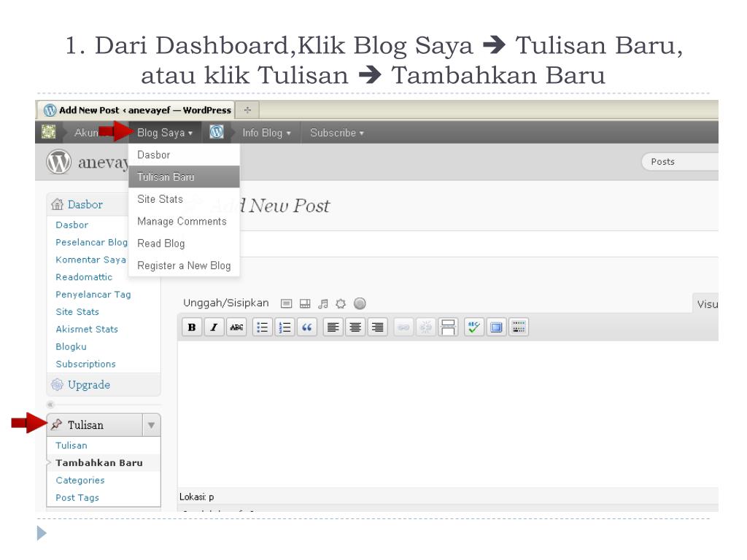747x560 pixels.
Task: Insert a blockquote
Action: pos(307,327)
